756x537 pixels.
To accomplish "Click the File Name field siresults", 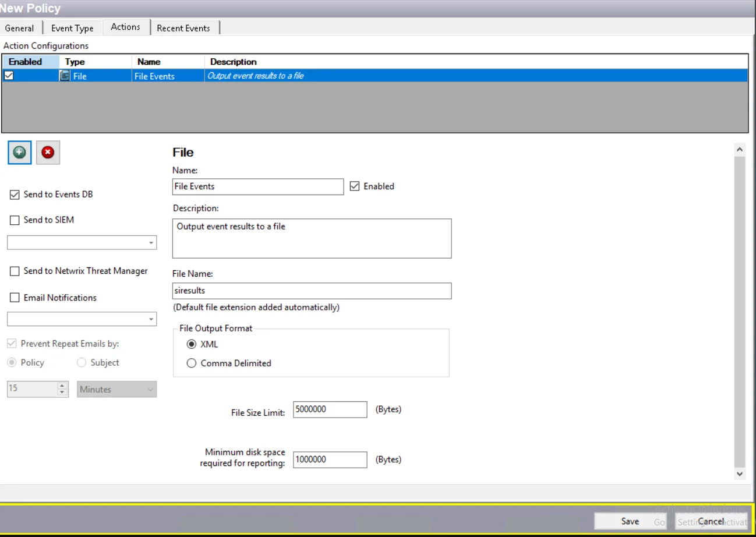I will [312, 291].
